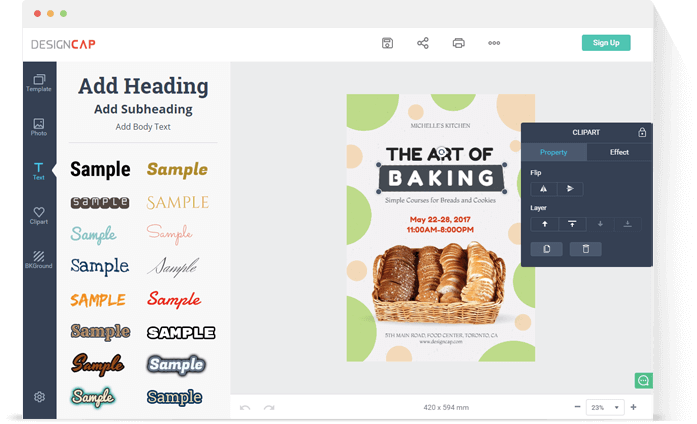This screenshot has width=697, height=424.
Task: Open the Template panel in sidebar
Action: [39, 83]
